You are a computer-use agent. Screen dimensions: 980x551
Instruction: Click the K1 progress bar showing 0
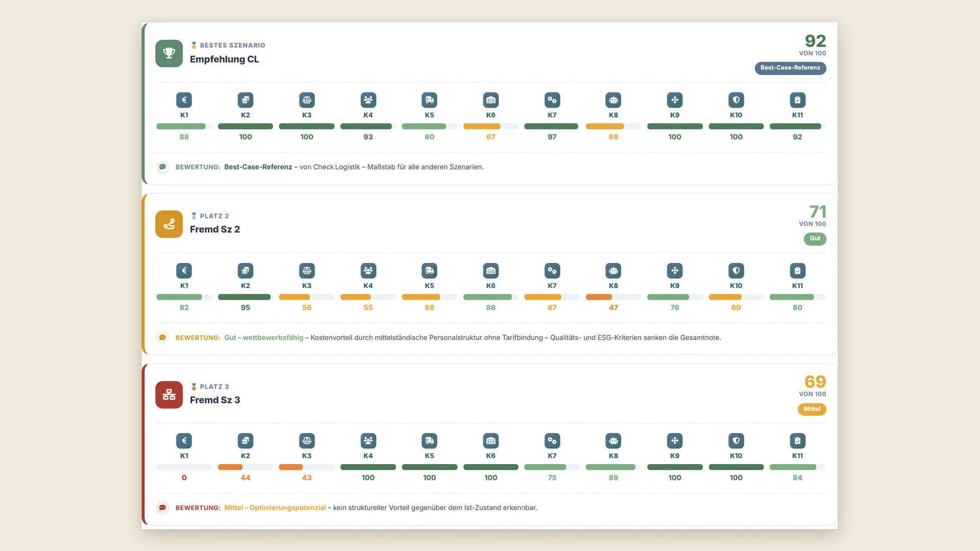184,467
